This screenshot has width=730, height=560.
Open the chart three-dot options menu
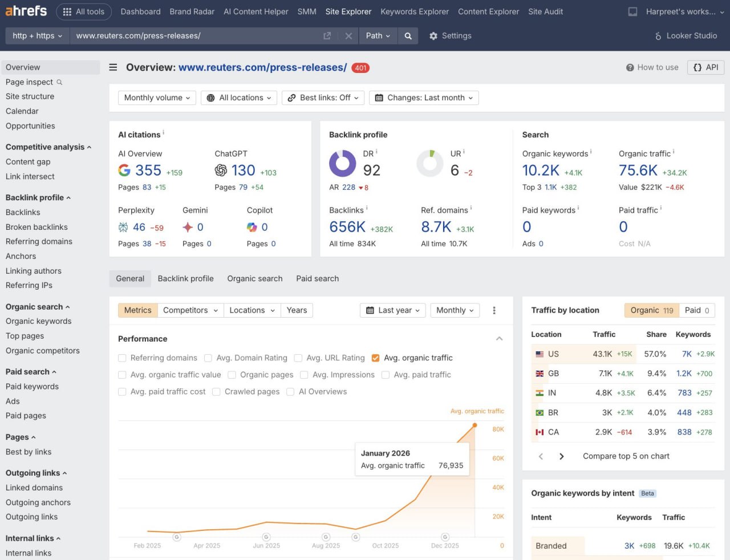[x=494, y=310]
